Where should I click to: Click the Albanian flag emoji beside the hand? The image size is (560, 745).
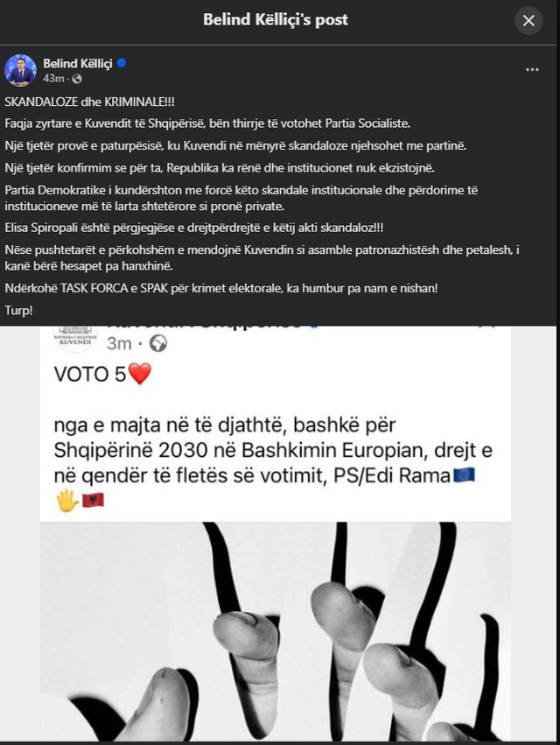[93, 500]
